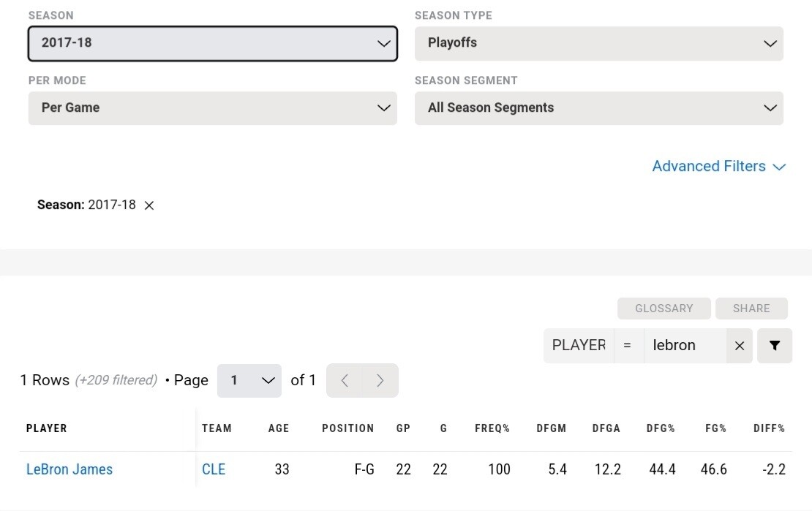Clear the lebron player filter text
812x511 pixels.
click(x=740, y=346)
